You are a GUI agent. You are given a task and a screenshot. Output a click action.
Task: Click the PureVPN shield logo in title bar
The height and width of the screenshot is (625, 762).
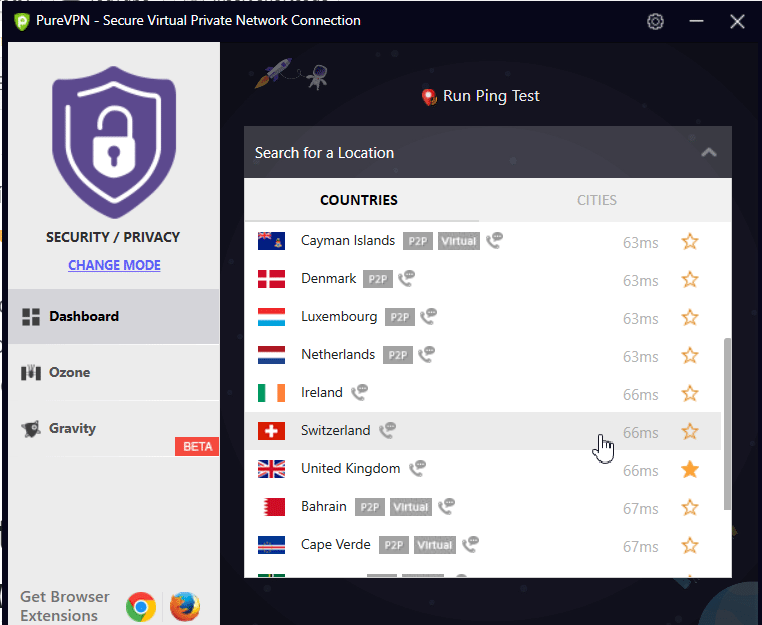coord(21,21)
